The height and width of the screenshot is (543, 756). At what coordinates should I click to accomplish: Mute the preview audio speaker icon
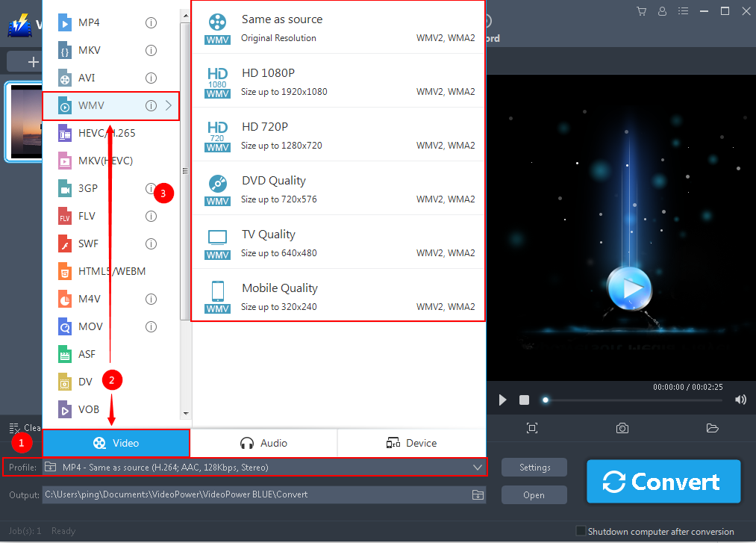coord(740,400)
